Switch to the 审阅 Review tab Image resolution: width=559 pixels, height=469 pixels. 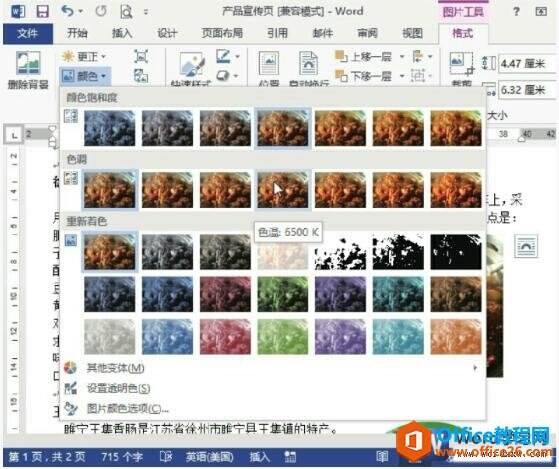coord(367,34)
